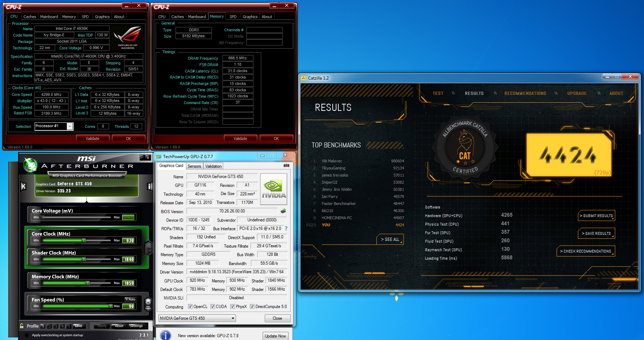Open the Afterburner Kombustor K button
This screenshot has height=340, width=644.
click(x=23, y=186)
